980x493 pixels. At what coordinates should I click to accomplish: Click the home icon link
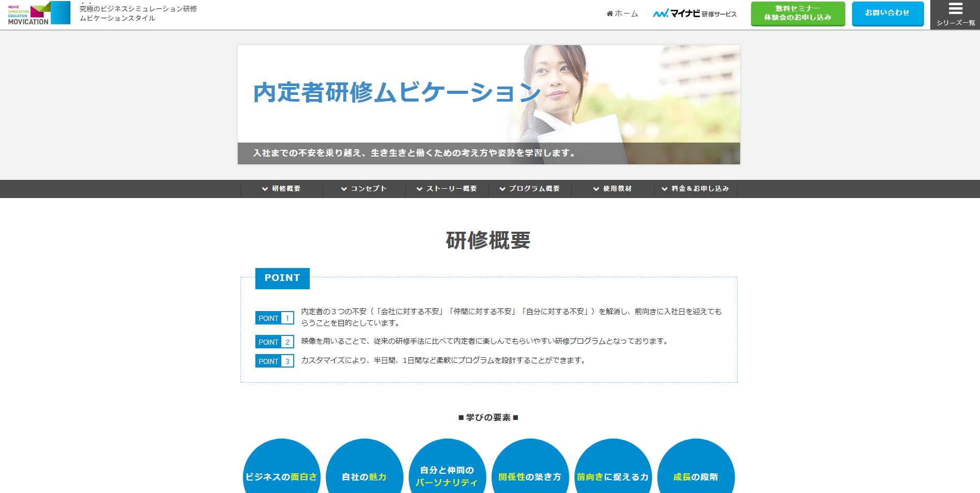(x=622, y=13)
